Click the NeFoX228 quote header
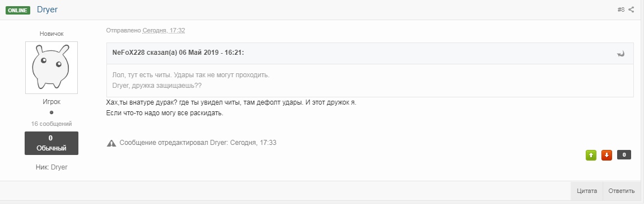Viewport: 644px width, 207px height. (178, 53)
